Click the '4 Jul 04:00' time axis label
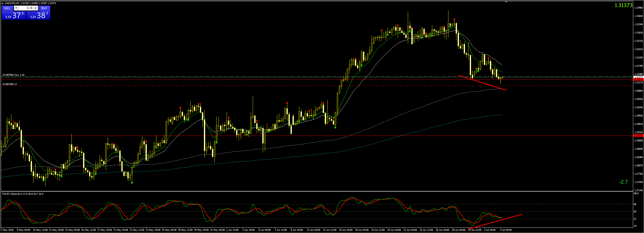This screenshot has width=644, height=233. 506,230
